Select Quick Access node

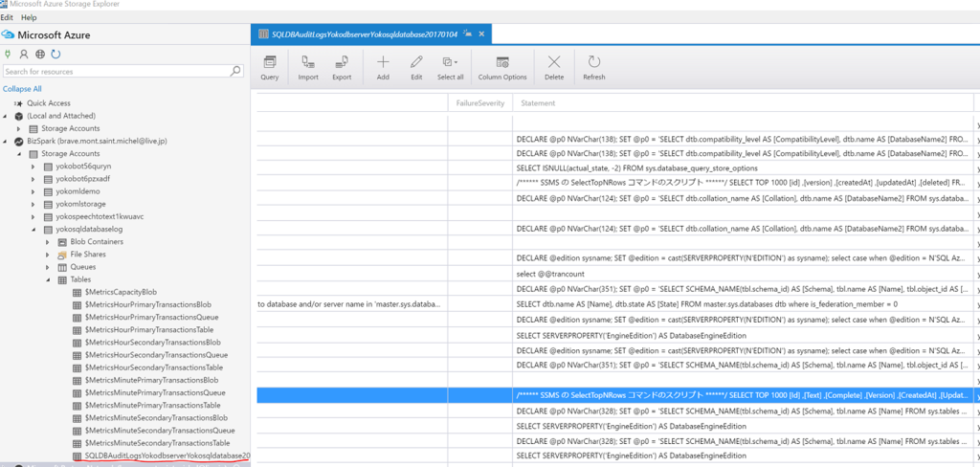[49, 103]
